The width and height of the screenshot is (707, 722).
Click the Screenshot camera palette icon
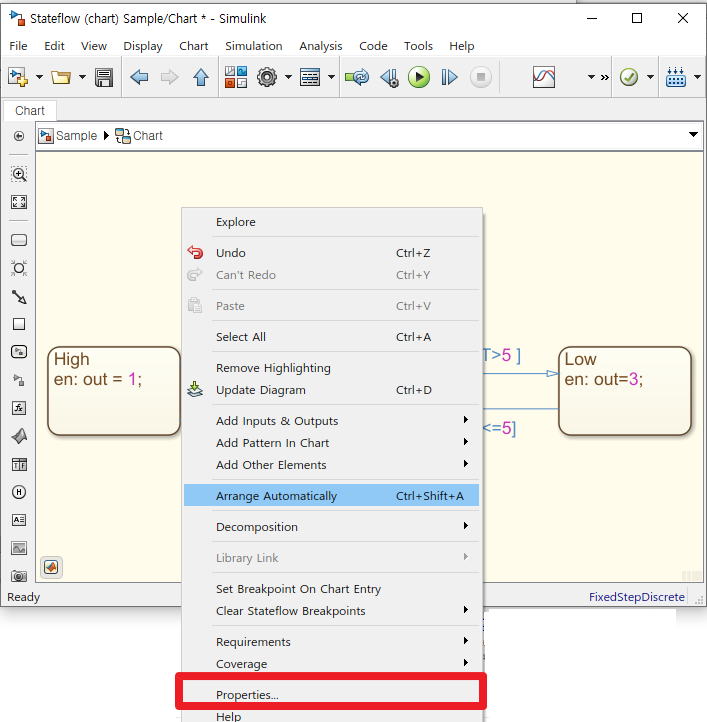(x=19, y=576)
